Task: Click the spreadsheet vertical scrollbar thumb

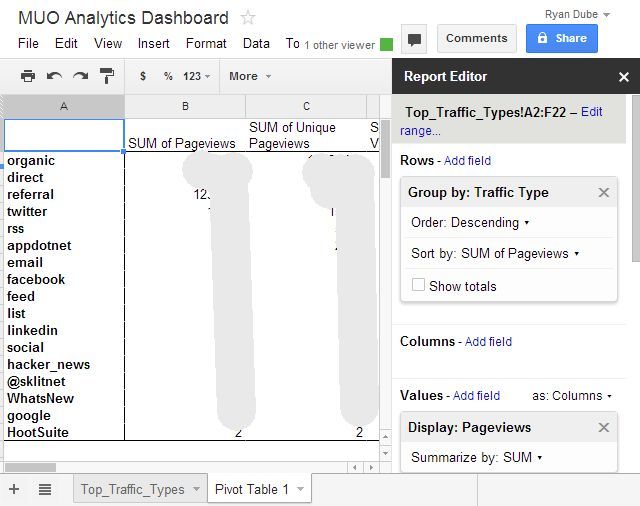Action: coord(385,149)
